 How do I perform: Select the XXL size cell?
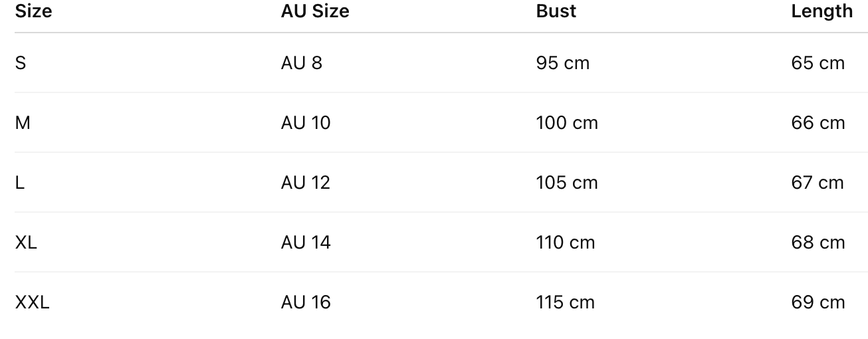(32, 302)
